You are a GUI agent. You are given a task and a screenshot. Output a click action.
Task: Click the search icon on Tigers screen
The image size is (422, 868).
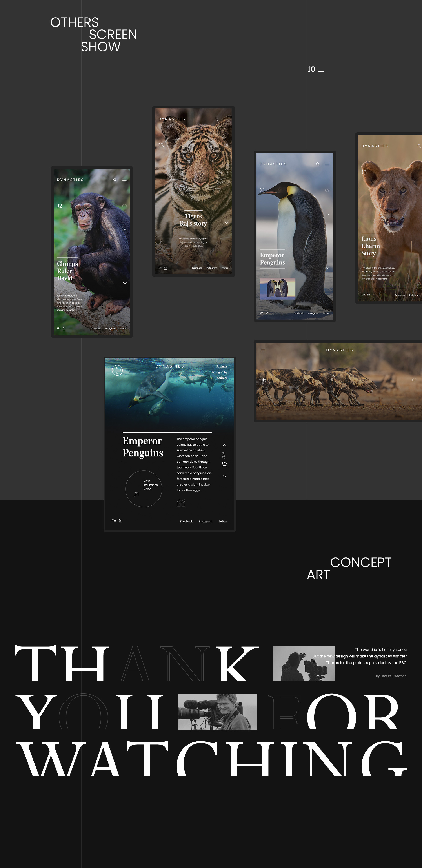pos(216,119)
